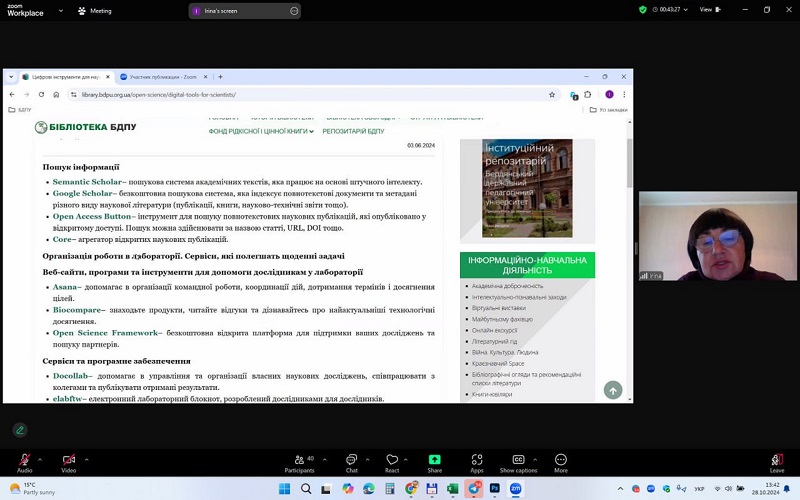The image size is (800, 500).
Task: Open the Semantic Scholar link
Action: coord(87,182)
